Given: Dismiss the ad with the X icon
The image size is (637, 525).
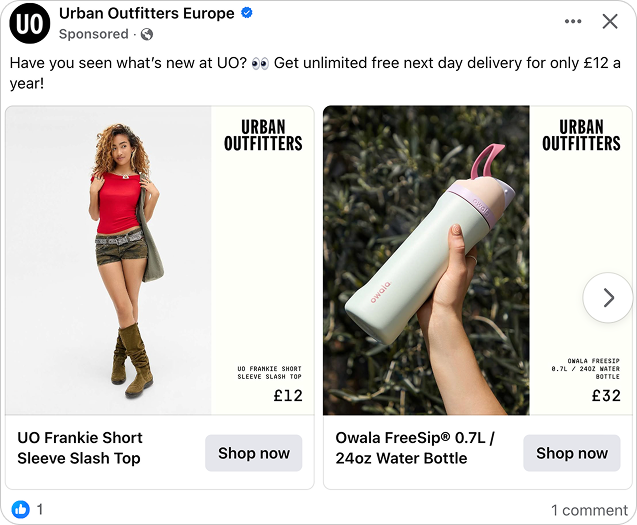Looking at the screenshot, I should click(x=610, y=22).
